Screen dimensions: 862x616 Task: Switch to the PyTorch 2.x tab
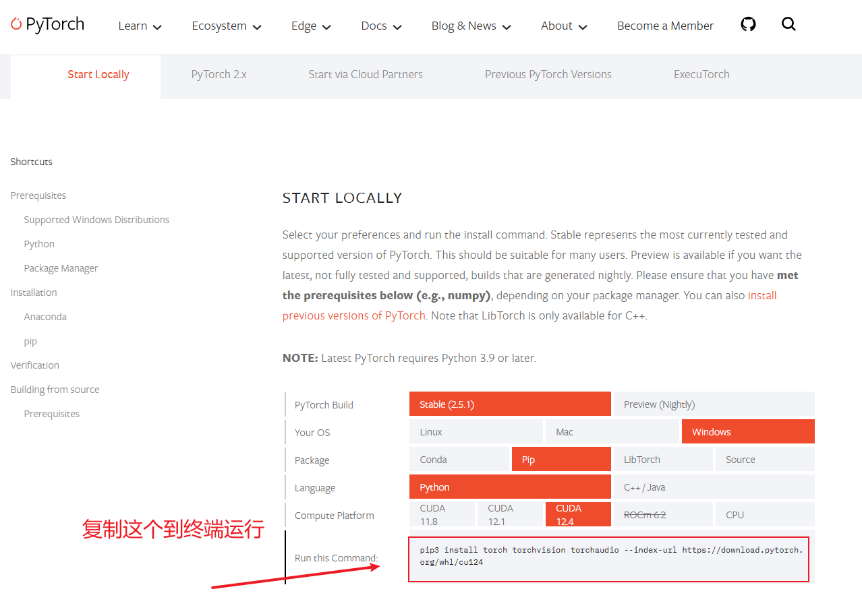[219, 75]
